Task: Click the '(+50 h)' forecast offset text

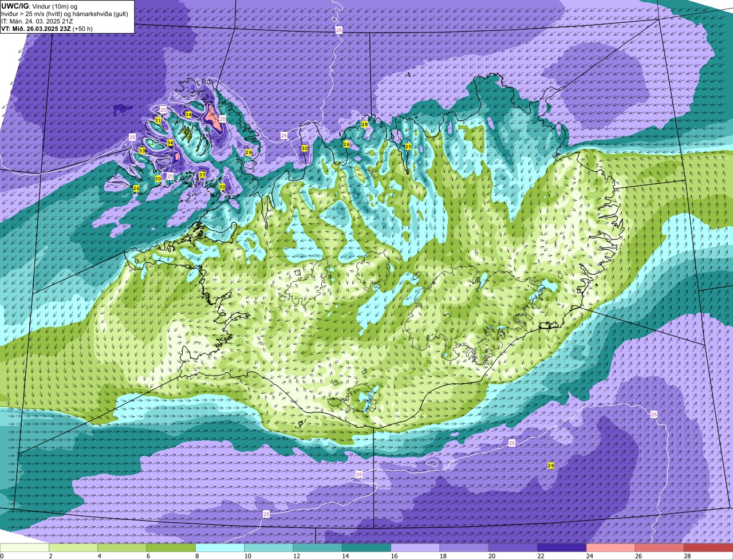Action: pyautogui.click(x=82, y=29)
